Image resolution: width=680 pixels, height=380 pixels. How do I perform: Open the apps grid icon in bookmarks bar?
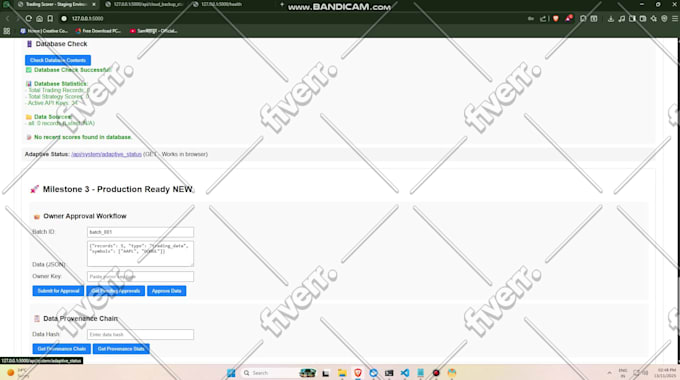(x=7, y=31)
